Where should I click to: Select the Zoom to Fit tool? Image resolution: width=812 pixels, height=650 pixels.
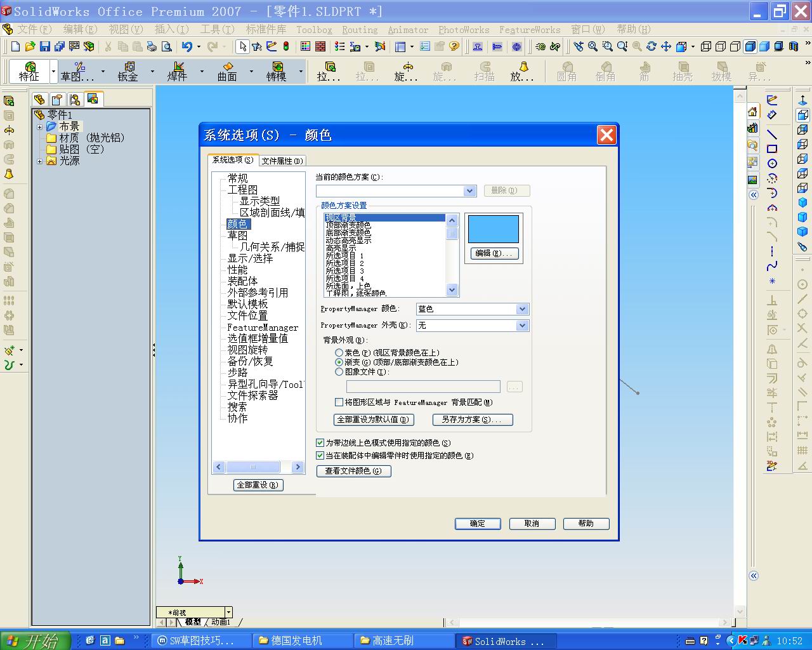(593, 46)
